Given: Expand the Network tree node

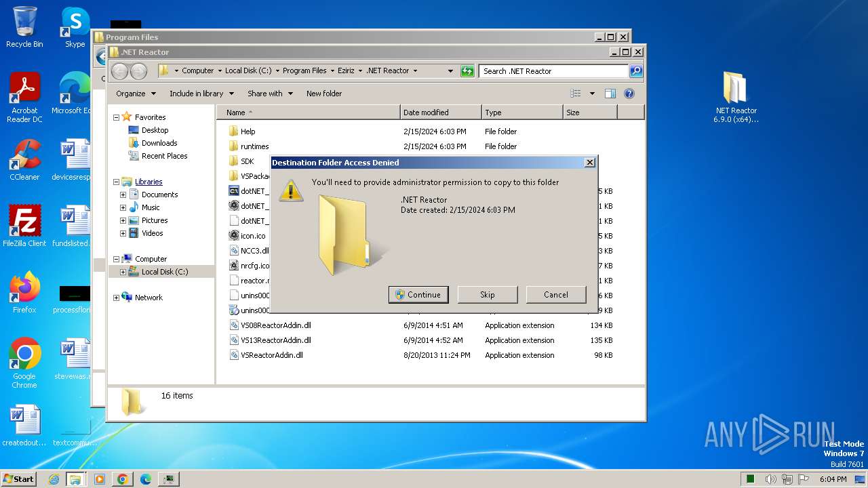Looking at the screenshot, I should click(x=116, y=298).
